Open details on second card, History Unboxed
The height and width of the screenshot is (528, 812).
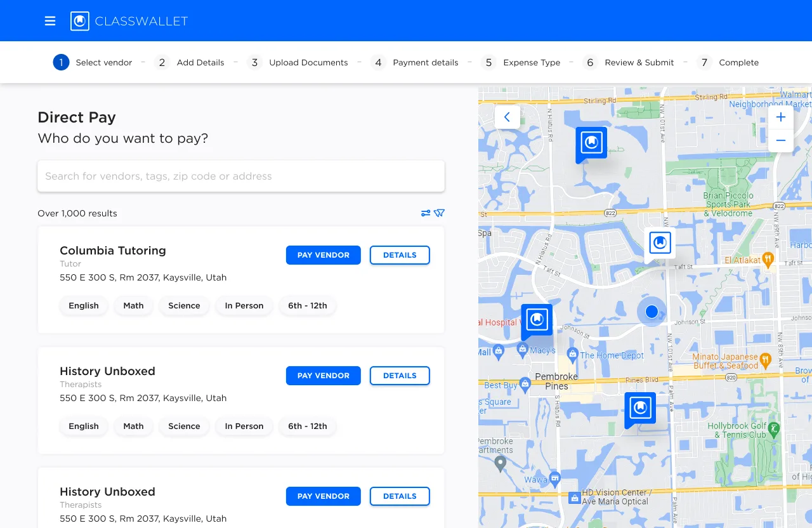[x=400, y=376]
